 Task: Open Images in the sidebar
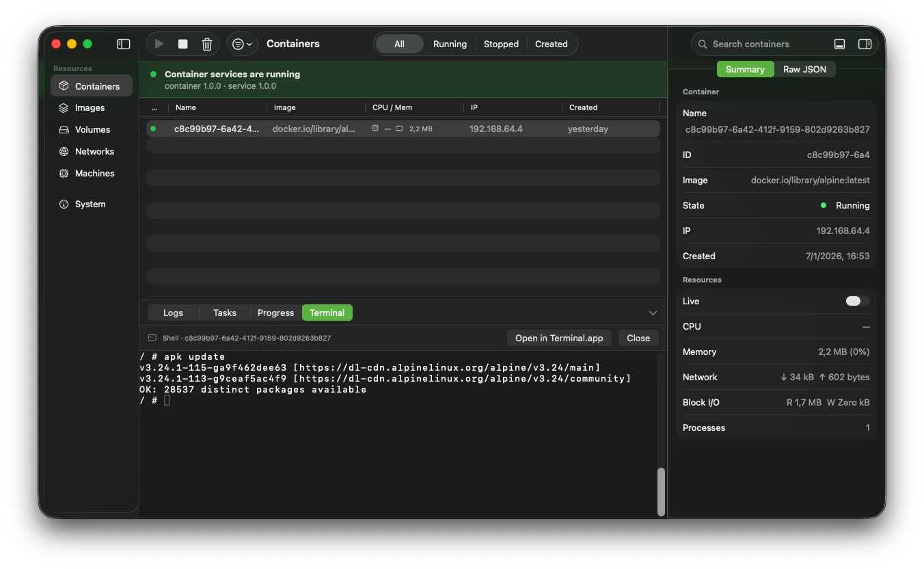pos(92,107)
